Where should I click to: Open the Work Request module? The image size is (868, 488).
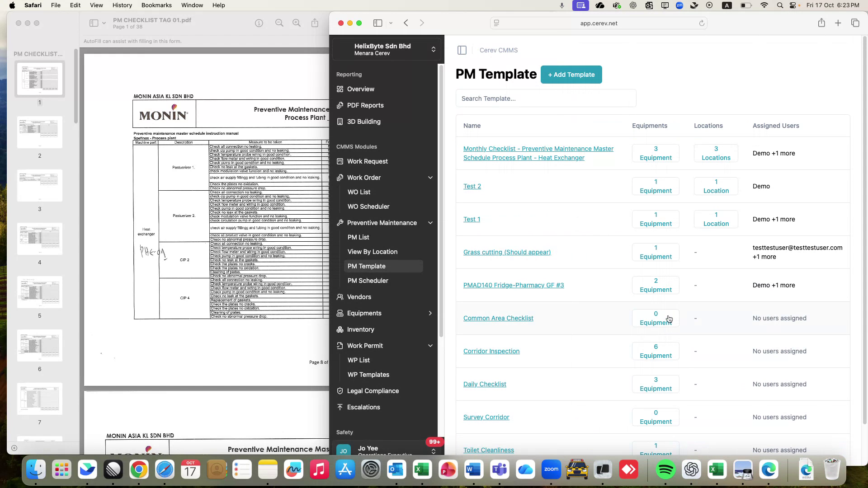click(367, 161)
